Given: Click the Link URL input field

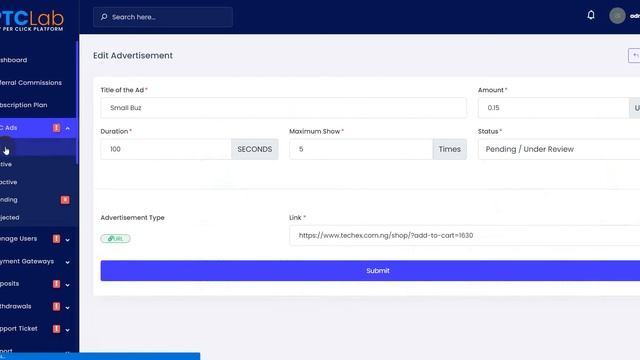Looking at the screenshot, I should [x=464, y=235].
